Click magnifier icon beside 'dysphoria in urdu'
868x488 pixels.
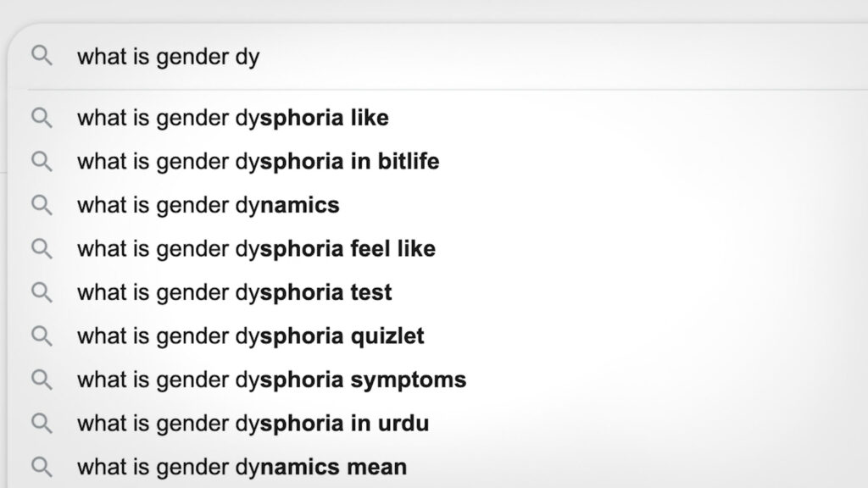[x=42, y=423]
